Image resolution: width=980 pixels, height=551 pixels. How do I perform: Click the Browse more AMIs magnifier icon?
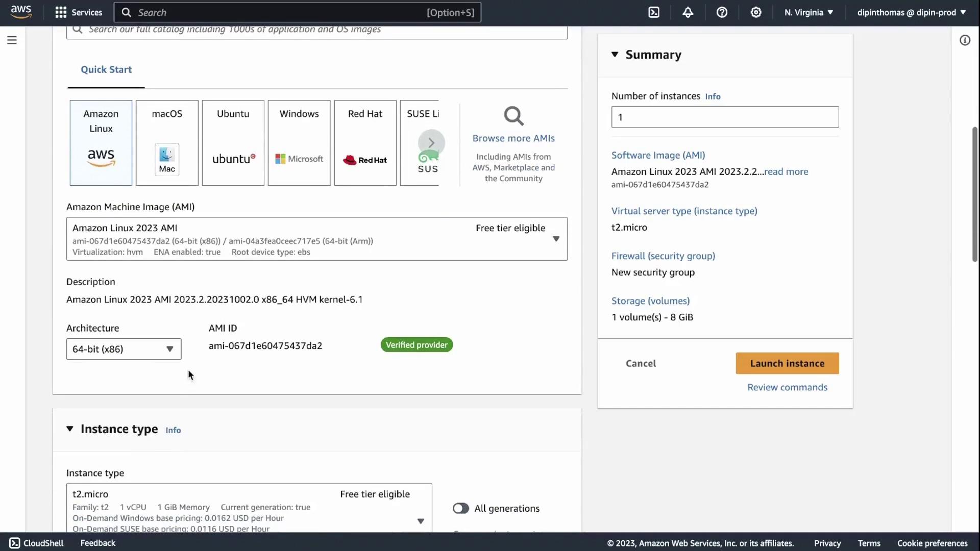click(513, 116)
